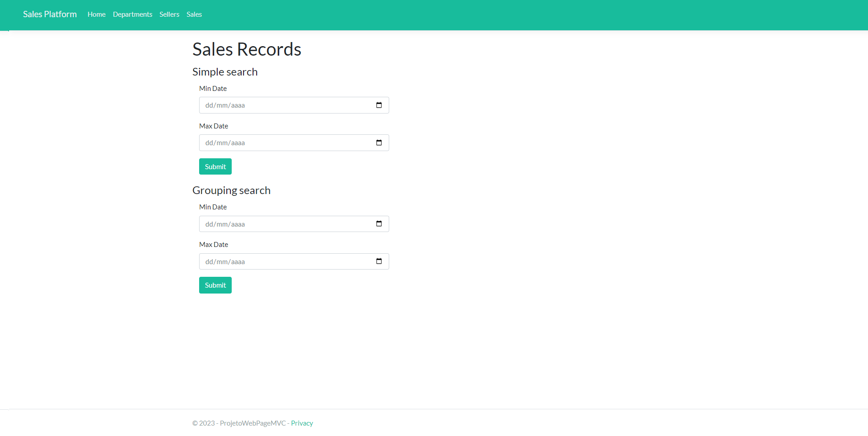Screen dimensions: 868x436
Task: Click the Sales Platform brand logo
Action: (49, 14)
